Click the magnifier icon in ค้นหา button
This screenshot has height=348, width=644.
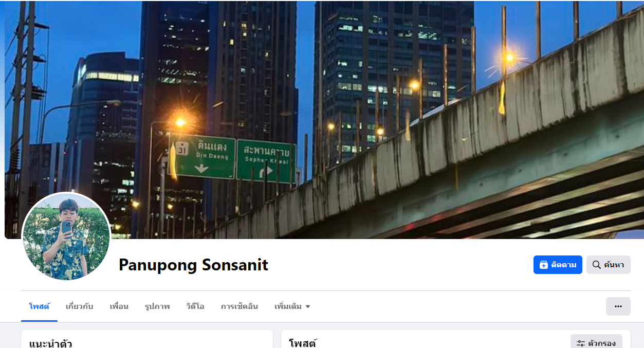(597, 265)
